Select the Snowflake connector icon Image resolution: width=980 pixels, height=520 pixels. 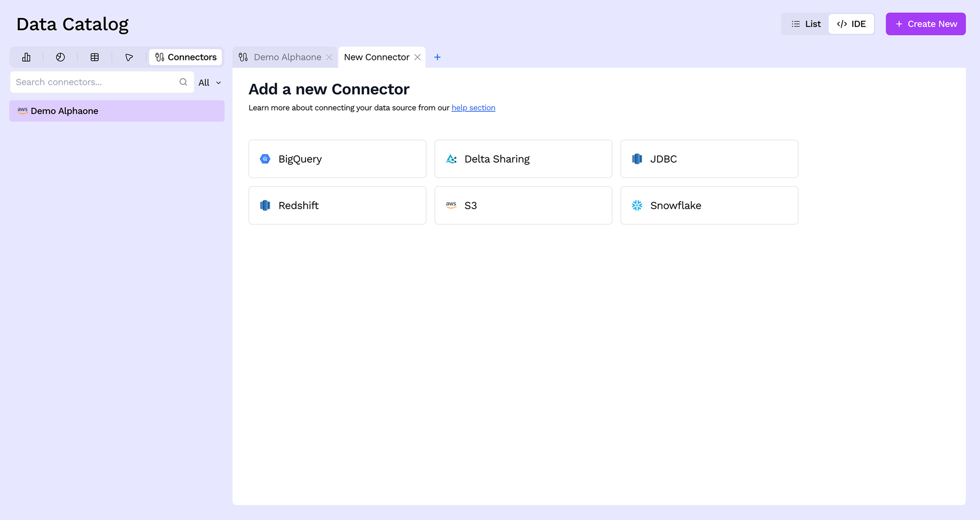click(636, 205)
